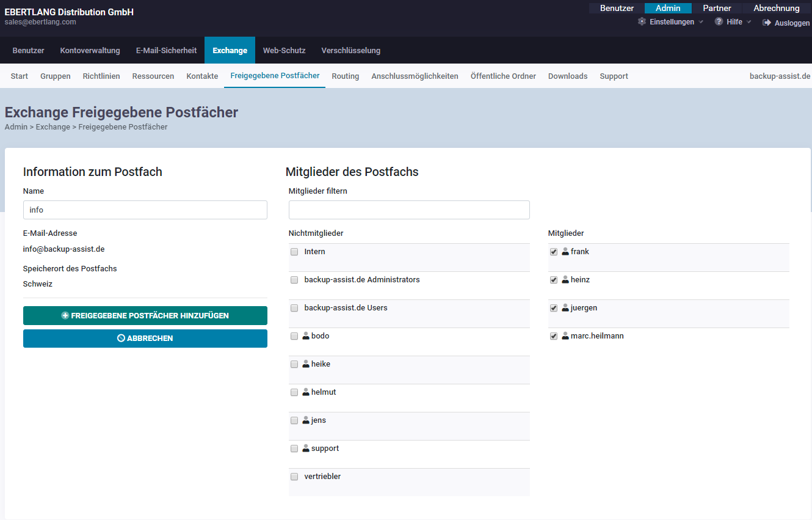Open the Hilfe dropdown chevron
Image resolution: width=812 pixels, height=520 pixels.
click(x=749, y=22)
